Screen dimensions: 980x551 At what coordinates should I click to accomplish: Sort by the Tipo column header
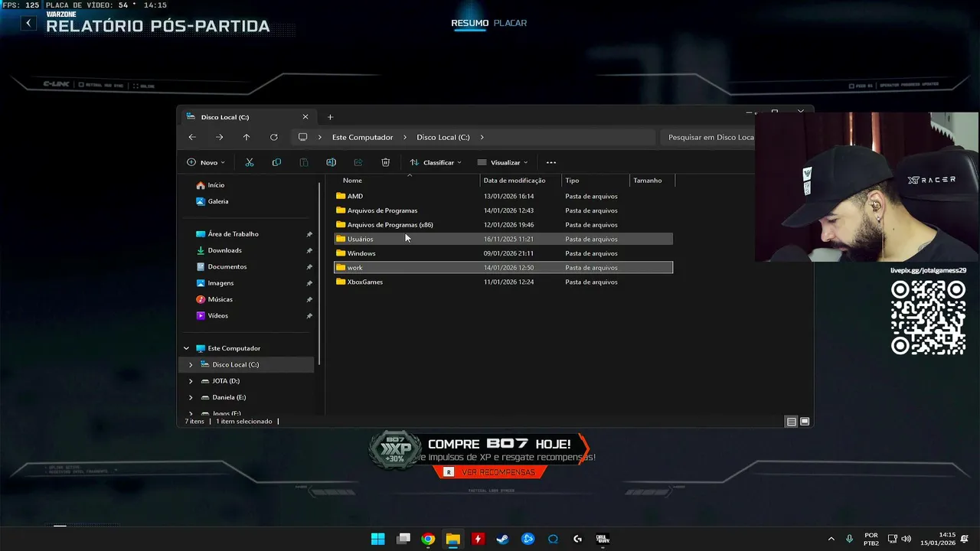572,181
